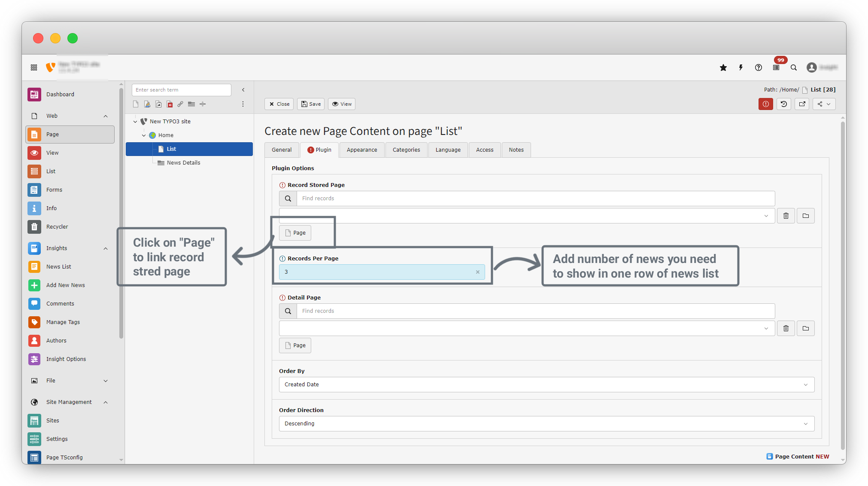Collapse the Home tree node
The width and height of the screenshot is (868, 486).
tap(144, 135)
